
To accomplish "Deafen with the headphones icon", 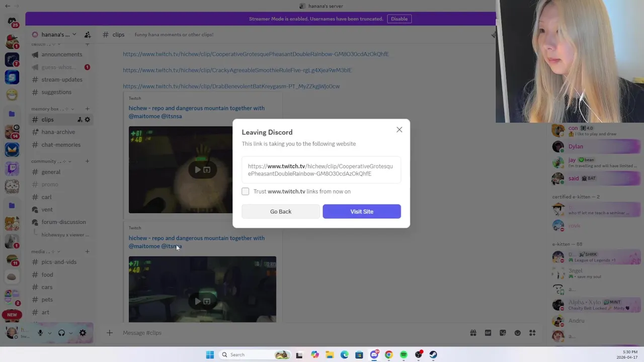I will click(x=61, y=333).
